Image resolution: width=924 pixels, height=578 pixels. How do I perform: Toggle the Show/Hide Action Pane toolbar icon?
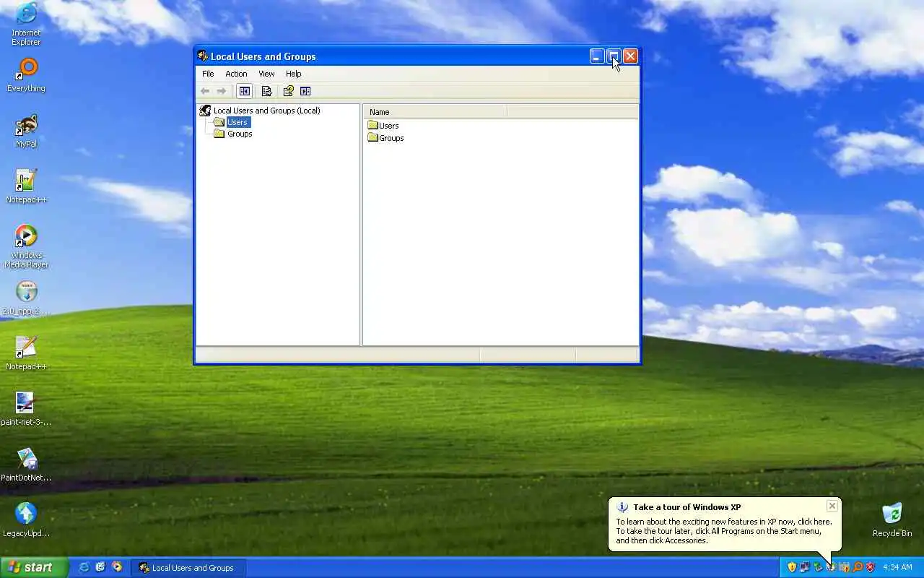(x=305, y=91)
